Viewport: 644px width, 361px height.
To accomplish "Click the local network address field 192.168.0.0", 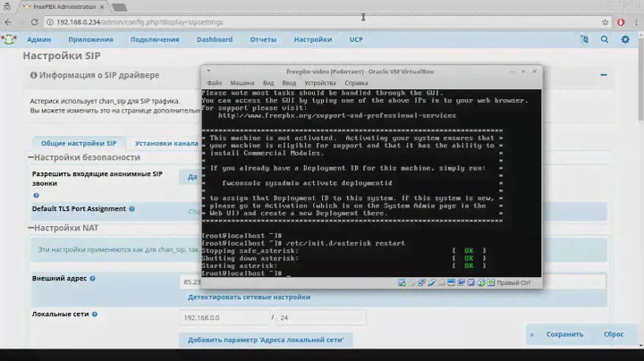I will (x=224, y=317).
